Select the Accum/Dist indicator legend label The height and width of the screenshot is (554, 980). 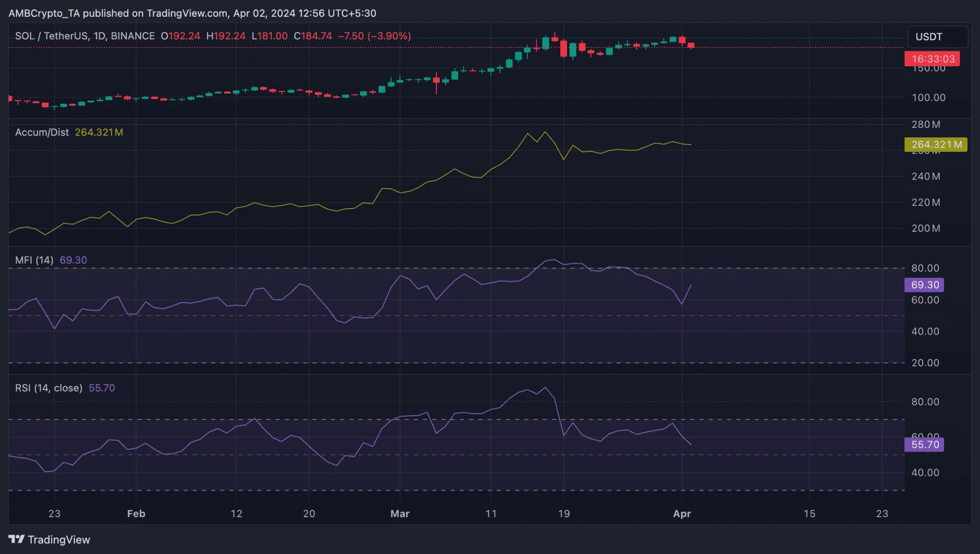[42, 132]
